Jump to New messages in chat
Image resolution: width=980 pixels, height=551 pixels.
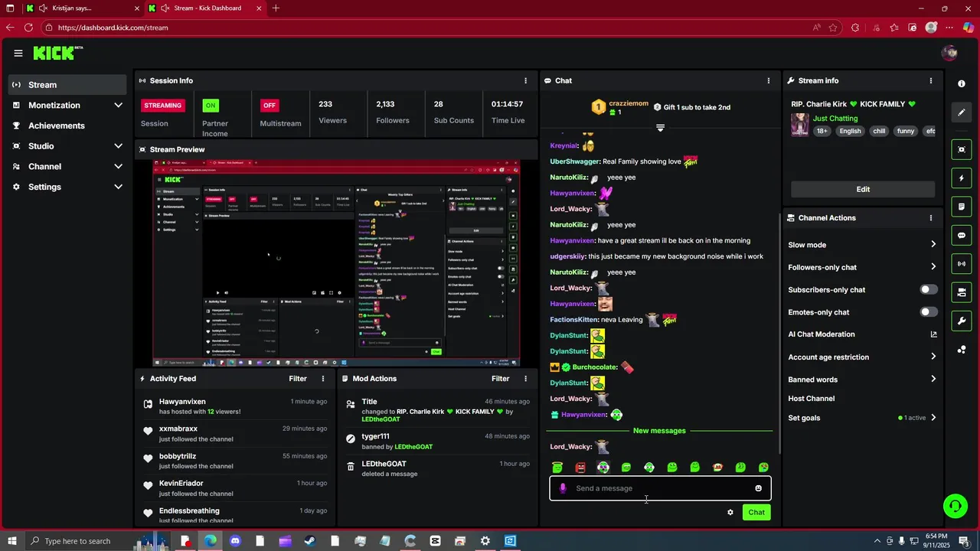point(659,431)
